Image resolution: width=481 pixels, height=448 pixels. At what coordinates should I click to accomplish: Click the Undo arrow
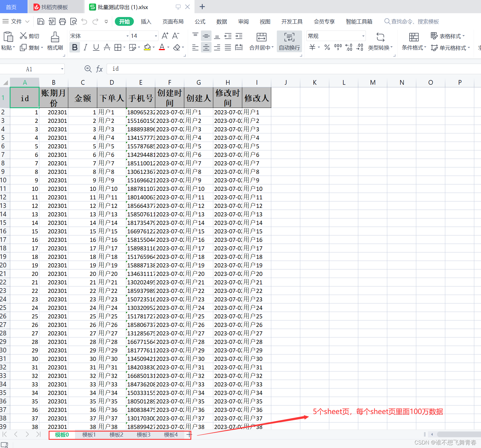pos(84,21)
